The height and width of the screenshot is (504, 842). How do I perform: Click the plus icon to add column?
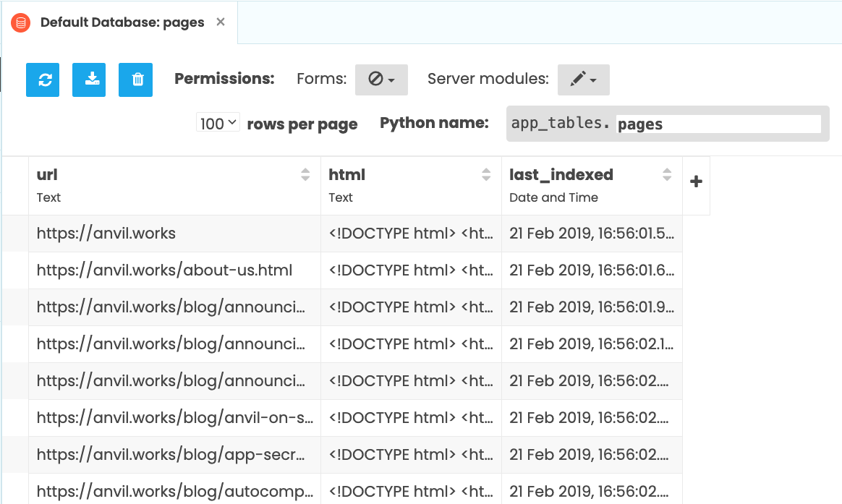[696, 182]
